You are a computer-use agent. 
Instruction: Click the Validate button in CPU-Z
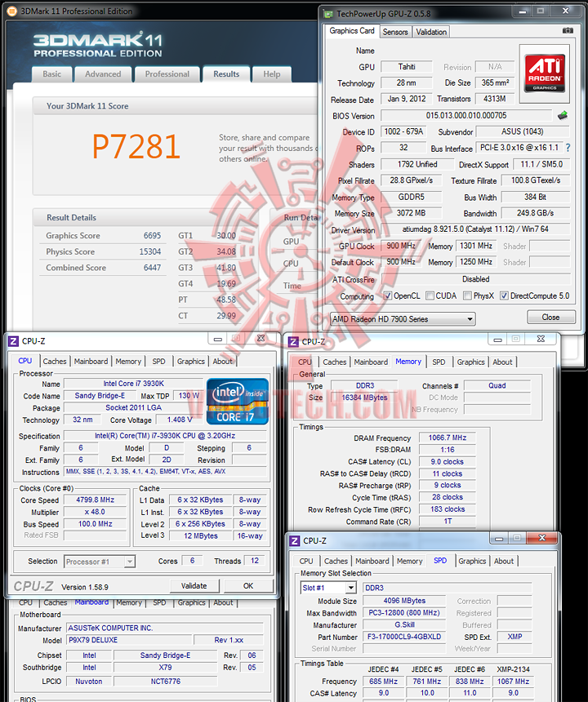(194, 585)
